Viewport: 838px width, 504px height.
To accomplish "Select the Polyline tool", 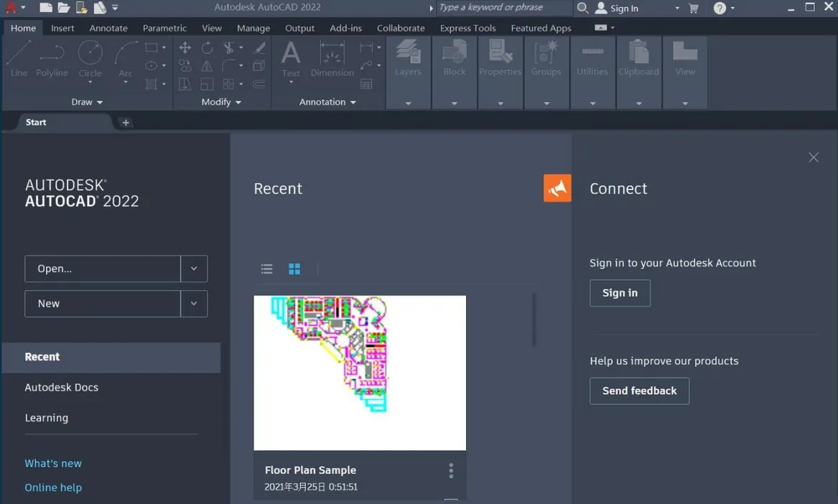I will [51, 57].
